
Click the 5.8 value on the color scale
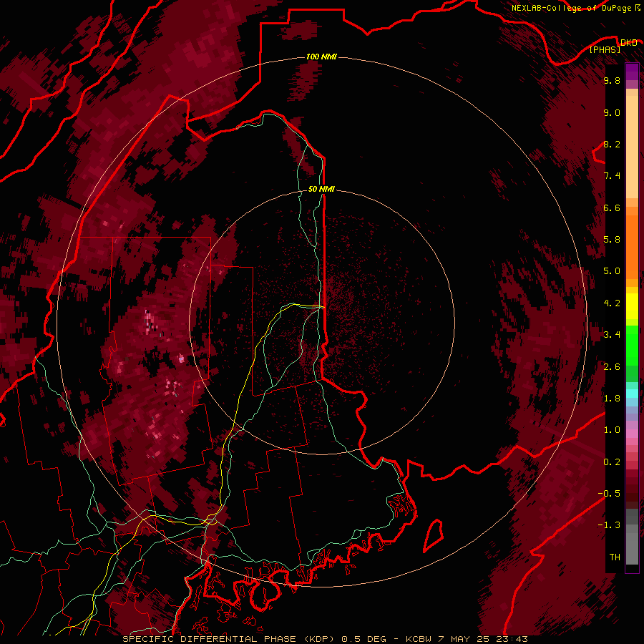click(x=612, y=240)
